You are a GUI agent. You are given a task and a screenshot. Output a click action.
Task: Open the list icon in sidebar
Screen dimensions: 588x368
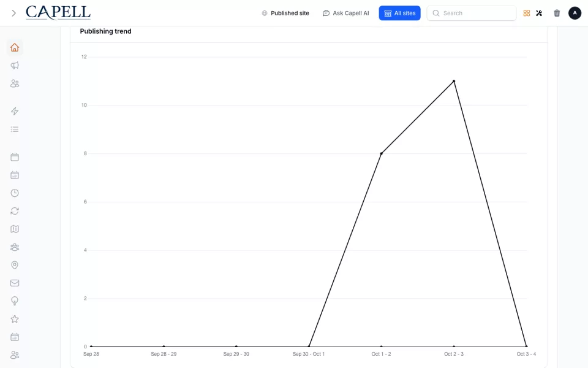click(15, 129)
